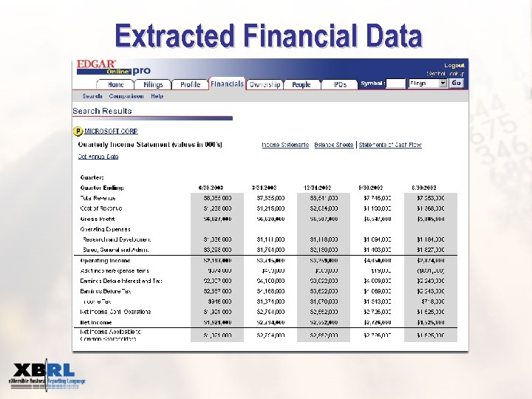
Task: Click the Gross Profit row label
Action: click(98, 219)
